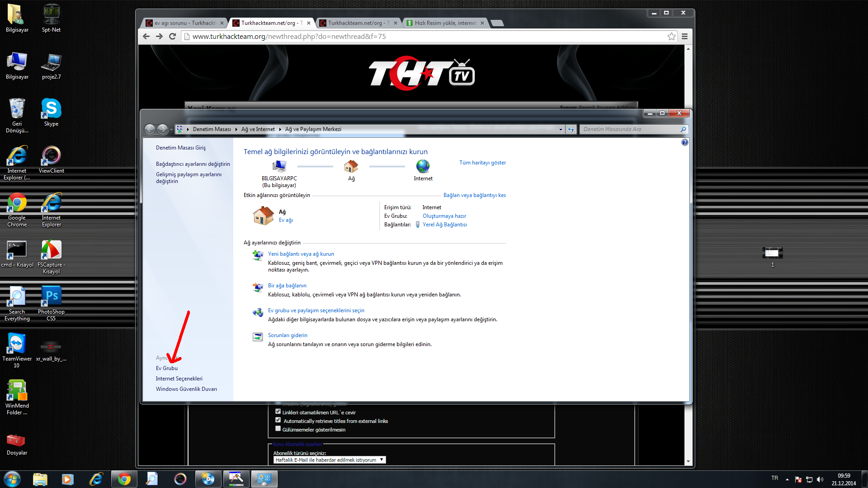Image resolution: width=868 pixels, height=488 pixels.
Task: Open 'Gelişmiş paylaşım ayarlarını değiştirin' link
Action: 189,178
